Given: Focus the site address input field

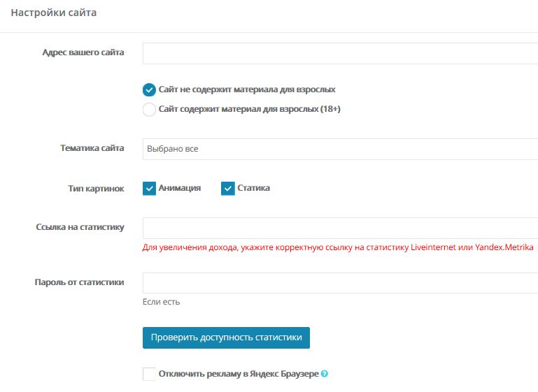Looking at the screenshot, I should pyautogui.click(x=340, y=54).
